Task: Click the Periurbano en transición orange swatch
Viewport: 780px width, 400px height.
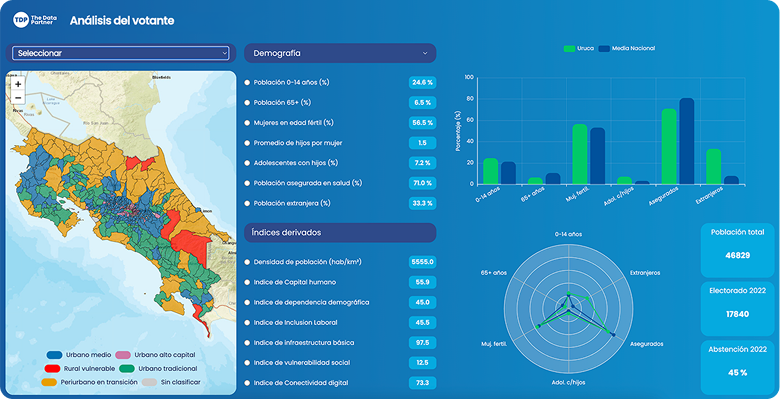Action: pyautogui.click(x=54, y=382)
